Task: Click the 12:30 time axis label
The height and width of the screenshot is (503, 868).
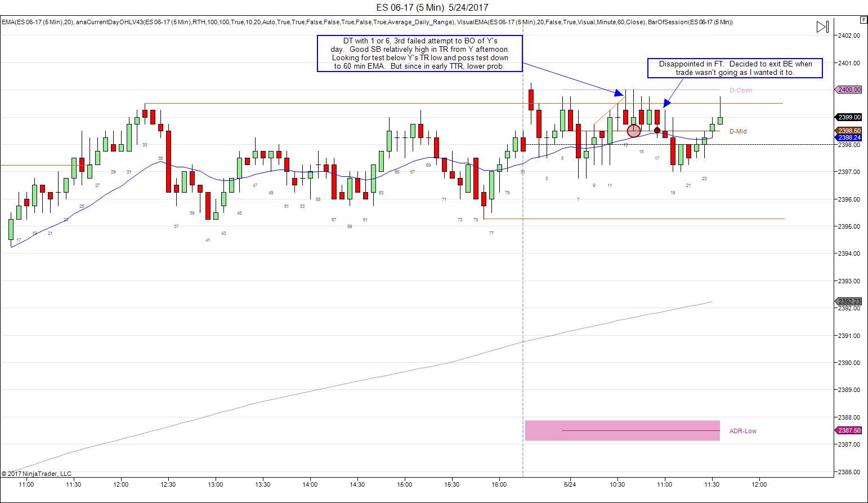Action: pos(168,484)
